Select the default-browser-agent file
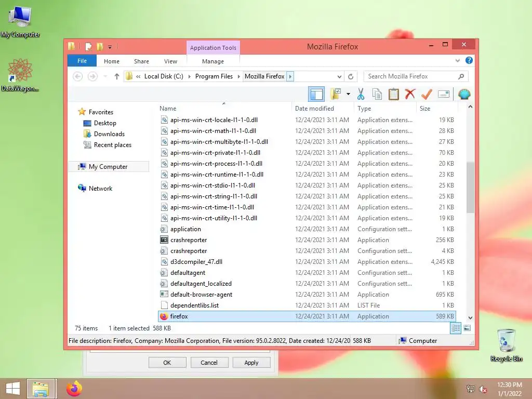This screenshot has width=532, height=399. [x=307, y=295]
